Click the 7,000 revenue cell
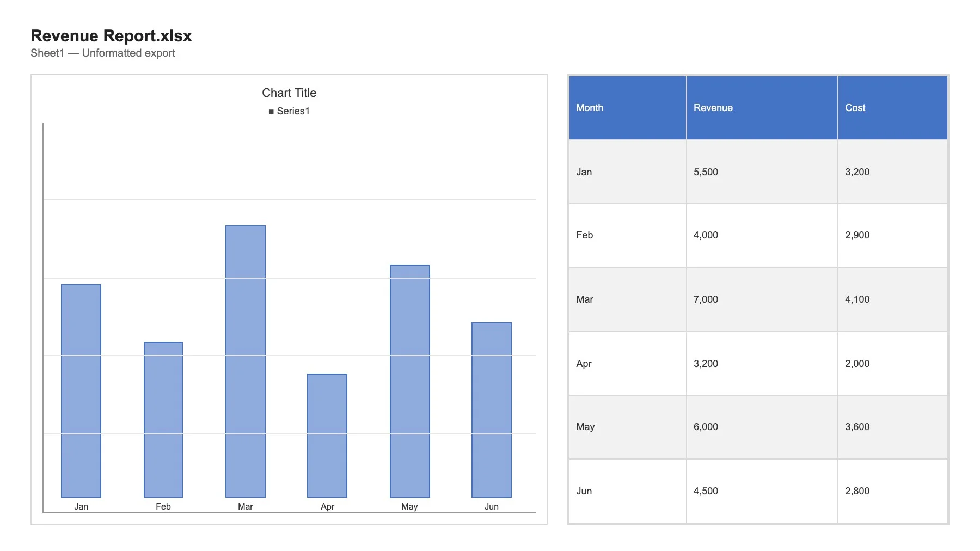 pos(762,299)
